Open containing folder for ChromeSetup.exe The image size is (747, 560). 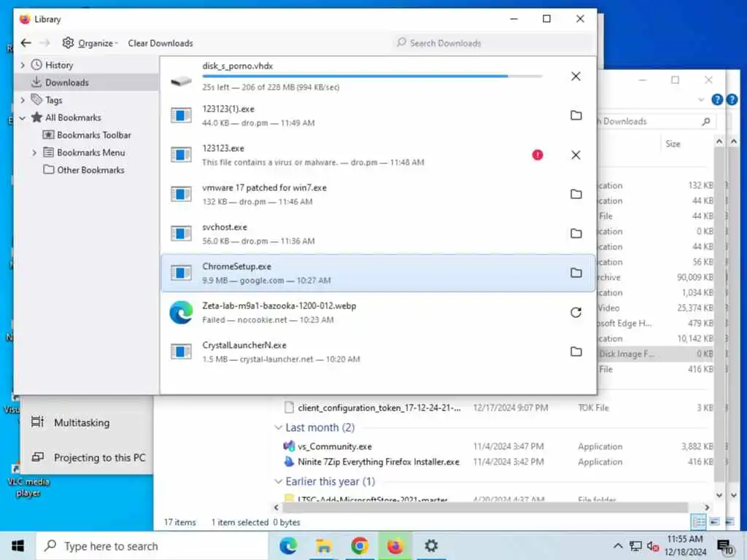tap(576, 273)
